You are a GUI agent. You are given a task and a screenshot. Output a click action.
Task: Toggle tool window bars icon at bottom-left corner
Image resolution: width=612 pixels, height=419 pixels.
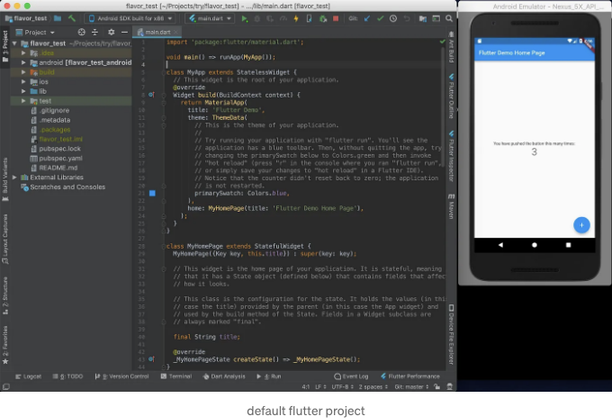coord(5,387)
